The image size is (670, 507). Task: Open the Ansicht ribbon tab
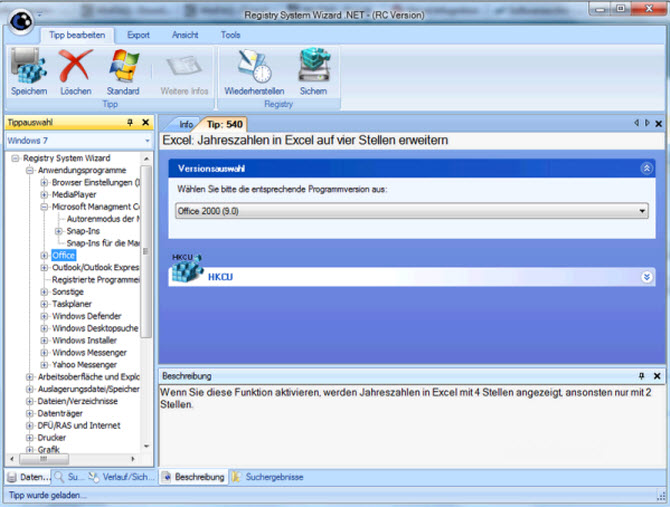[x=185, y=35]
